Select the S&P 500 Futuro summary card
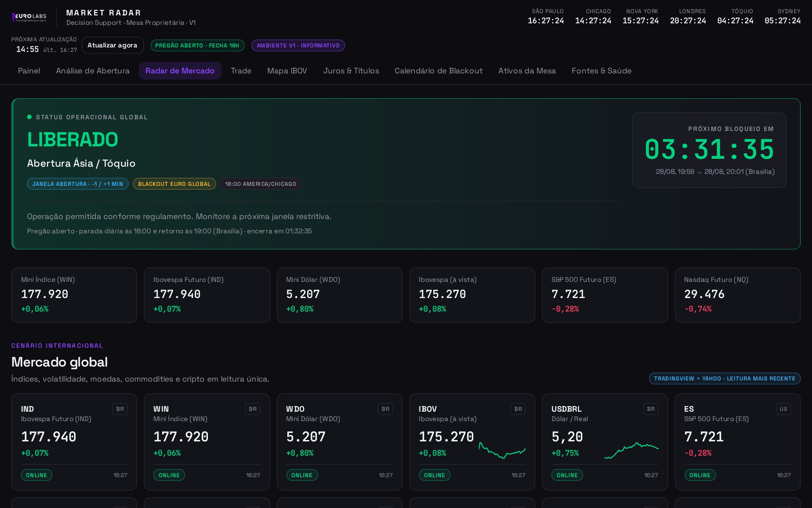The height and width of the screenshot is (508, 812). [x=605, y=295]
